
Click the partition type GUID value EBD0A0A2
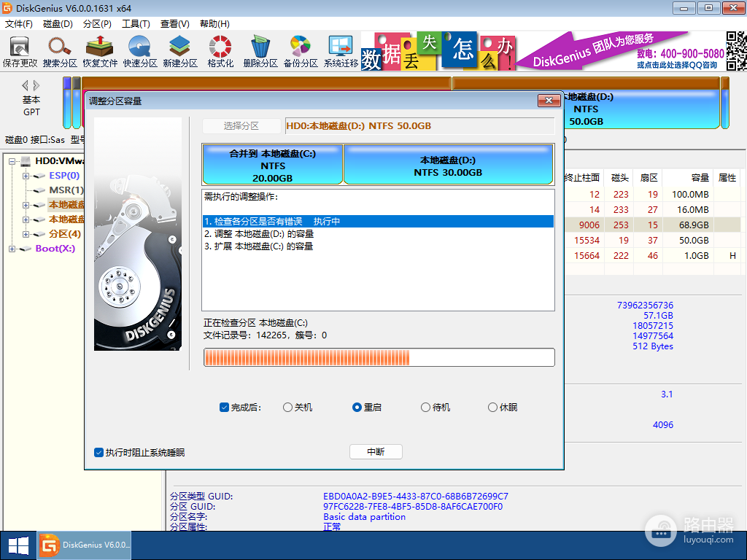[415, 496]
